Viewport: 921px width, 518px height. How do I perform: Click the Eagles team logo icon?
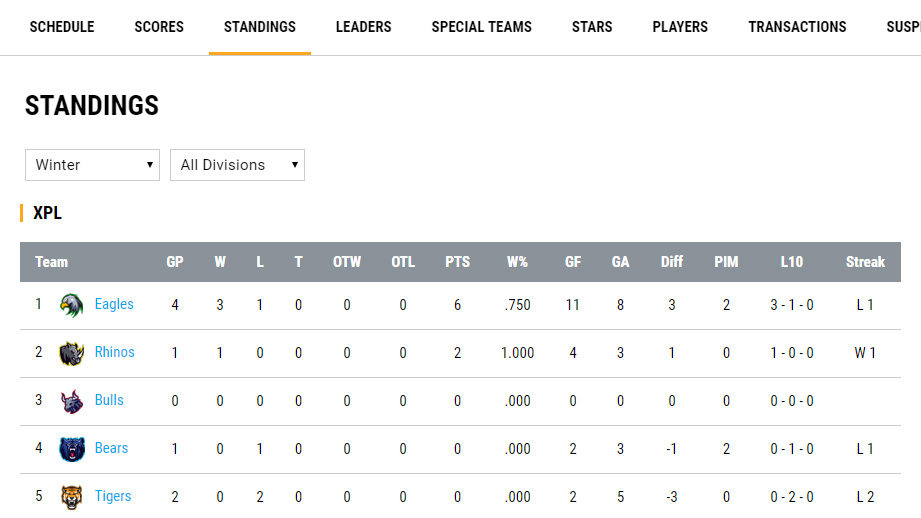pos(71,305)
